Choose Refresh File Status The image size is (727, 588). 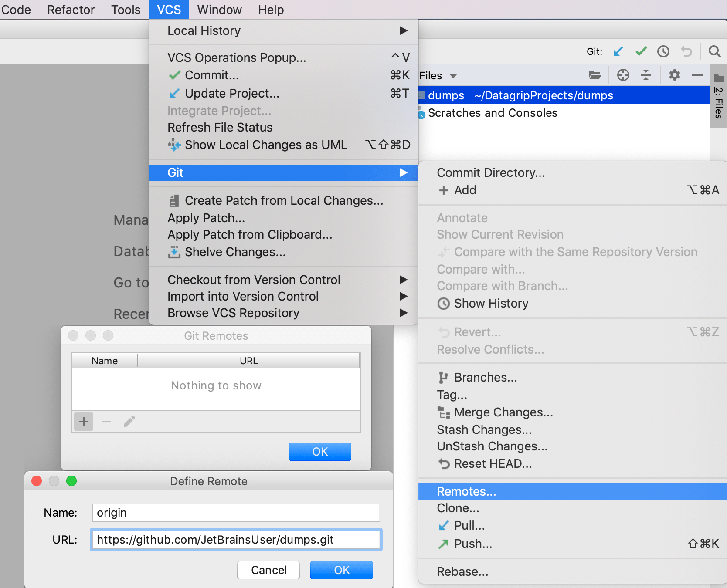pyautogui.click(x=283, y=127)
